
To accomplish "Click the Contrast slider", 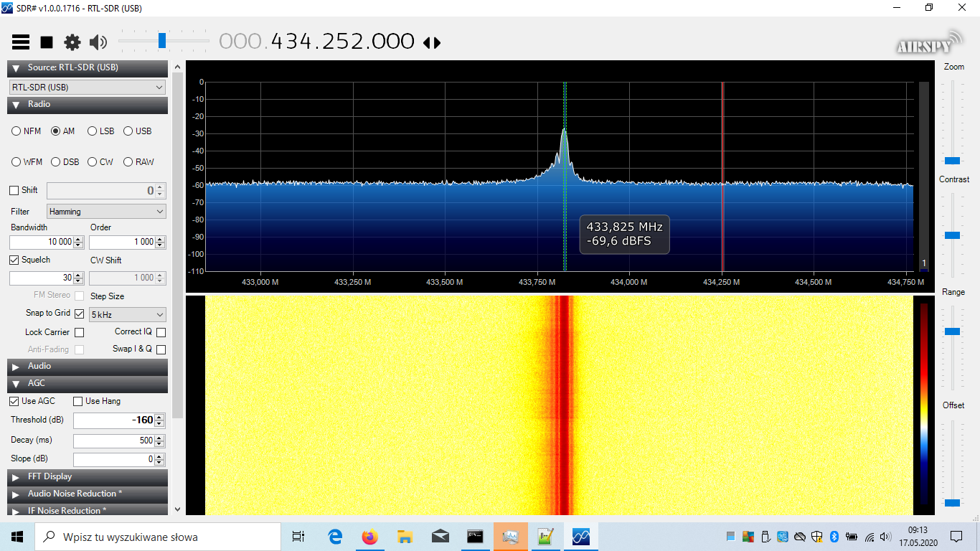I will [953, 235].
